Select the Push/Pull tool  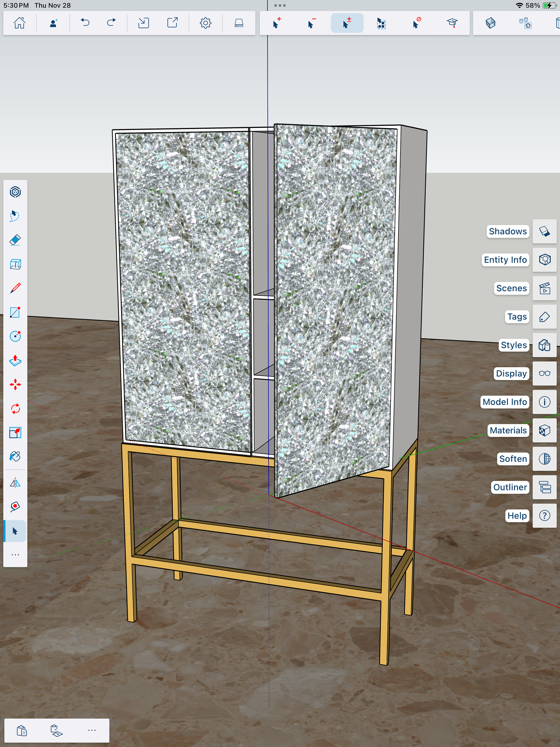pyautogui.click(x=15, y=360)
